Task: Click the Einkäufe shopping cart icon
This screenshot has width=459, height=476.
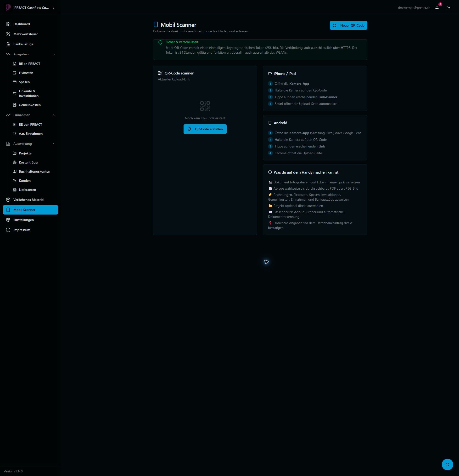Action: click(x=15, y=93)
